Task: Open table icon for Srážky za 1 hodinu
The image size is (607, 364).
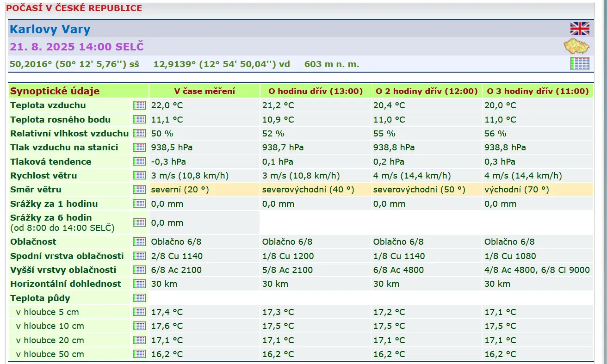Action: click(x=139, y=204)
